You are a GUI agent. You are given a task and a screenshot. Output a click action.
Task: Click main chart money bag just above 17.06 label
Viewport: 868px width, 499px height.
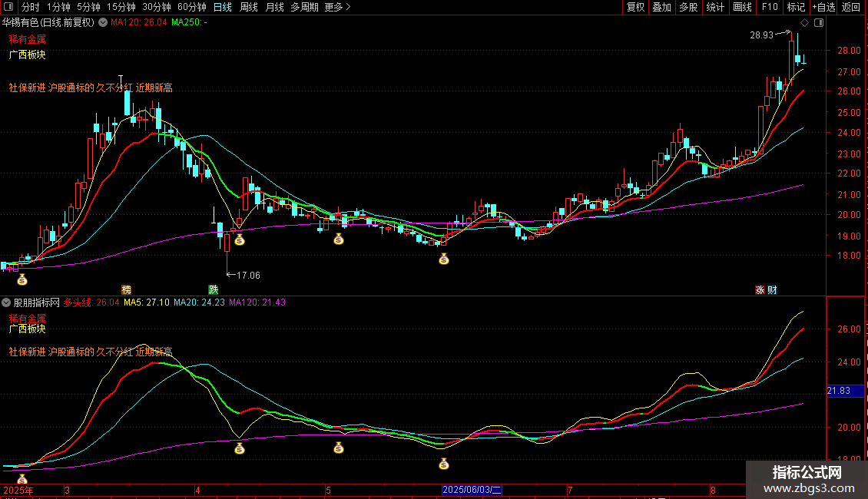click(x=240, y=240)
